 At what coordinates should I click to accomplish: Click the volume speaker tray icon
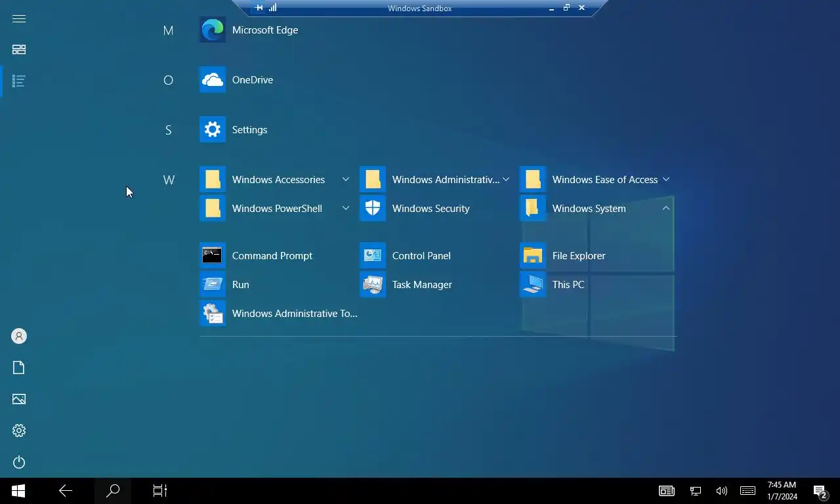[x=722, y=491]
